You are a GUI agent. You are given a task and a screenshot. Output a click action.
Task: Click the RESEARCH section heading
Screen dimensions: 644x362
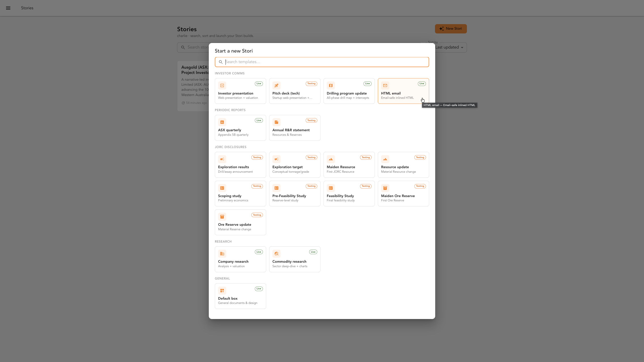pyautogui.click(x=223, y=242)
